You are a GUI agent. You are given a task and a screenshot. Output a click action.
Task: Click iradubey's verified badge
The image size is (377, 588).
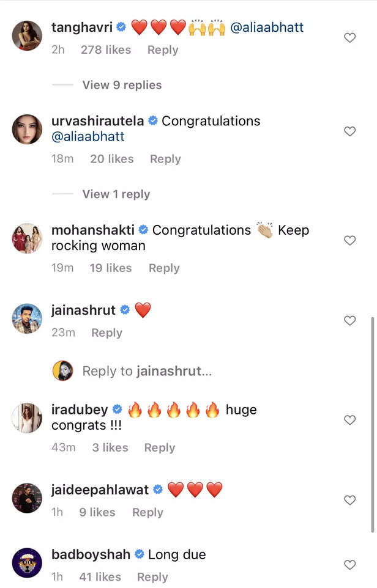pos(118,410)
